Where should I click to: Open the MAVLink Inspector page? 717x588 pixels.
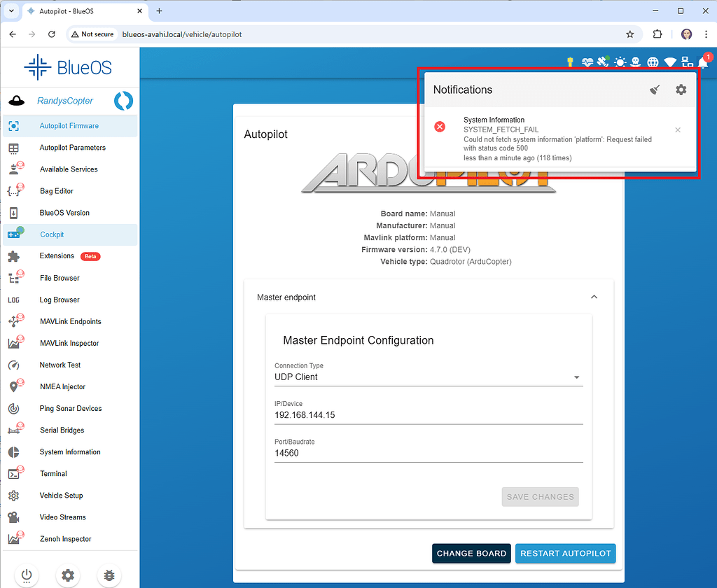[x=70, y=343]
